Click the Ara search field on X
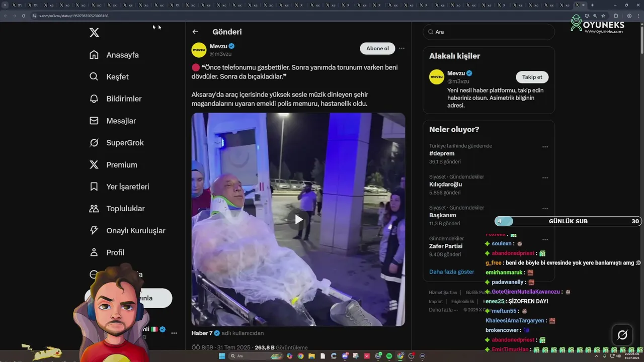This screenshot has height=362, width=644. [x=489, y=32]
